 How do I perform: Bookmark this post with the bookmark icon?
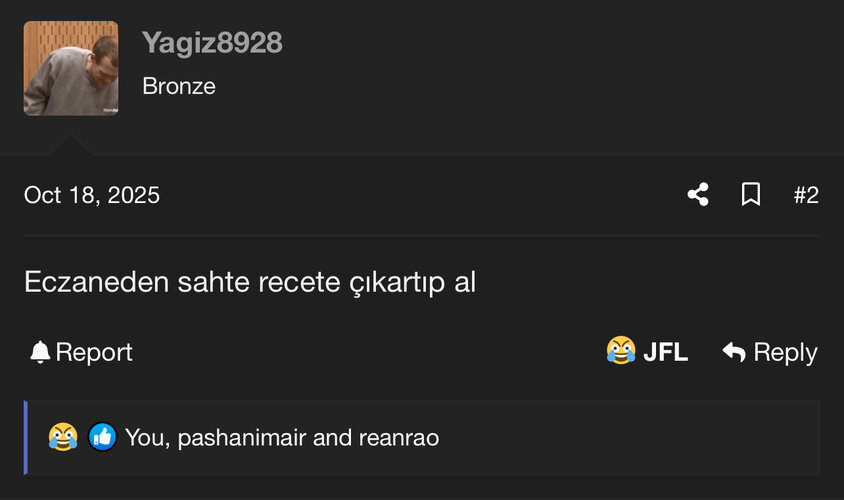click(751, 194)
